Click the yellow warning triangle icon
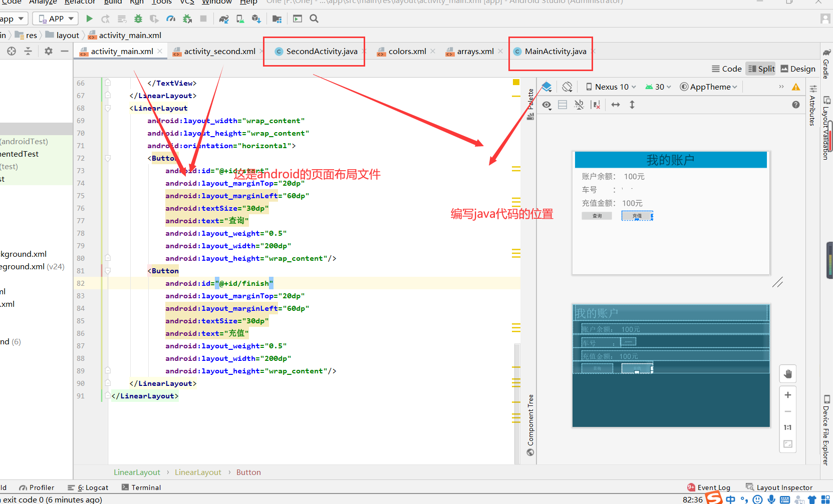The image size is (833, 504). (x=796, y=87)
